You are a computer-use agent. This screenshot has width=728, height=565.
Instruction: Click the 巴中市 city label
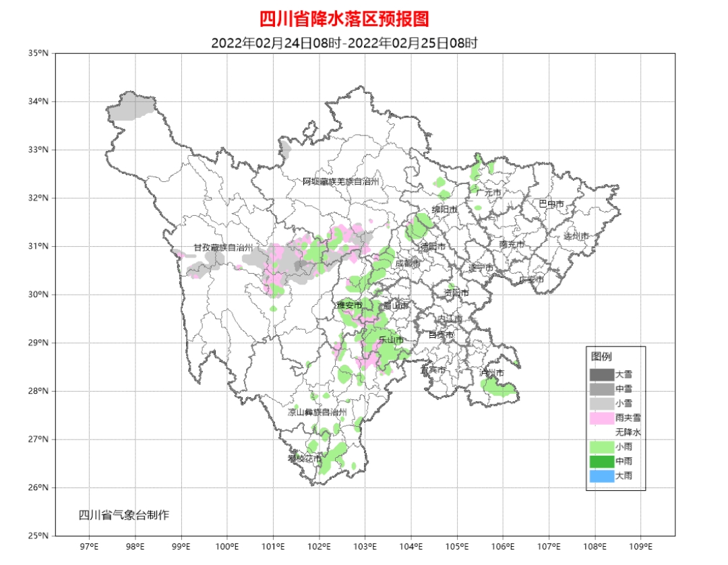(x=551, y=204)
